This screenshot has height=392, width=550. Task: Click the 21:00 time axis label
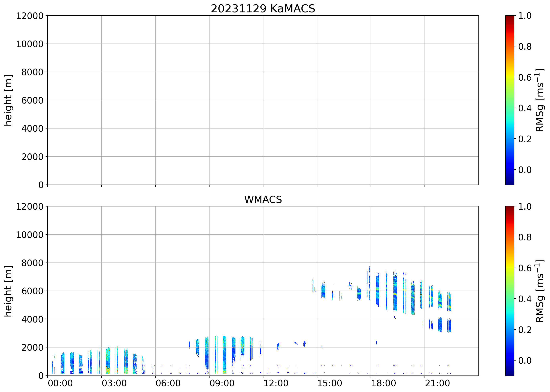[437, 383]
